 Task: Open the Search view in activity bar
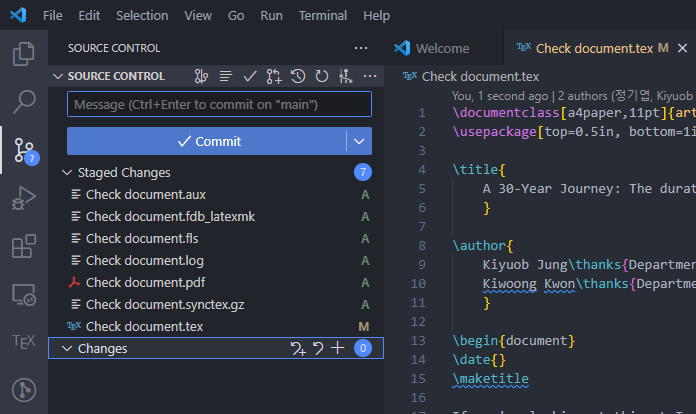point(24,102)
